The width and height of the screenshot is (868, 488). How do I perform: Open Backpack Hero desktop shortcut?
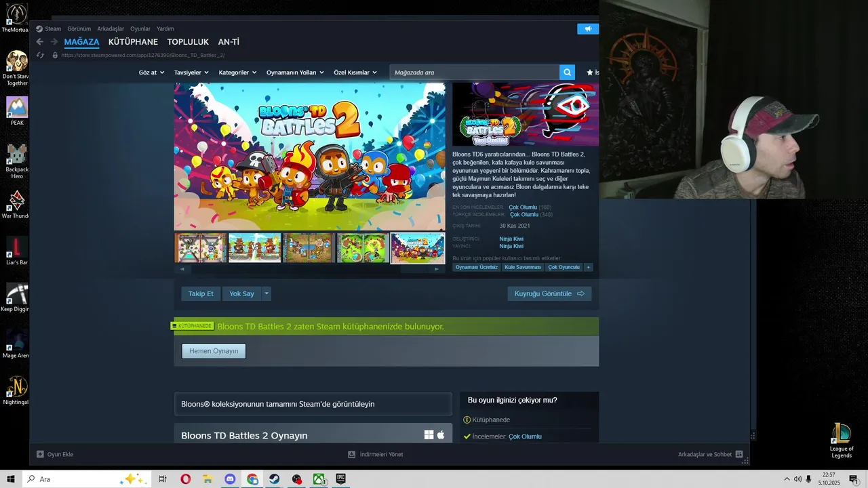(16, 161)
